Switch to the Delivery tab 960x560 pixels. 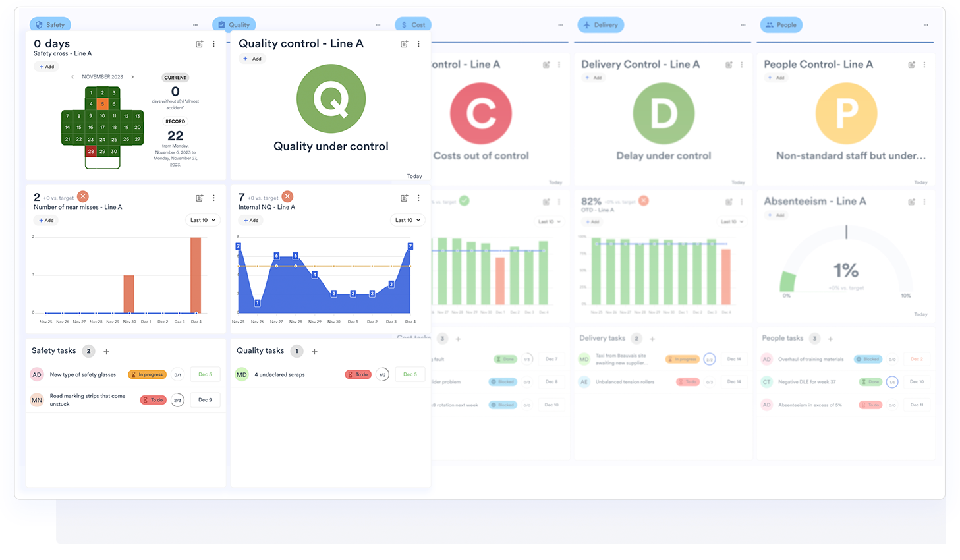click(x=600, y=25)
